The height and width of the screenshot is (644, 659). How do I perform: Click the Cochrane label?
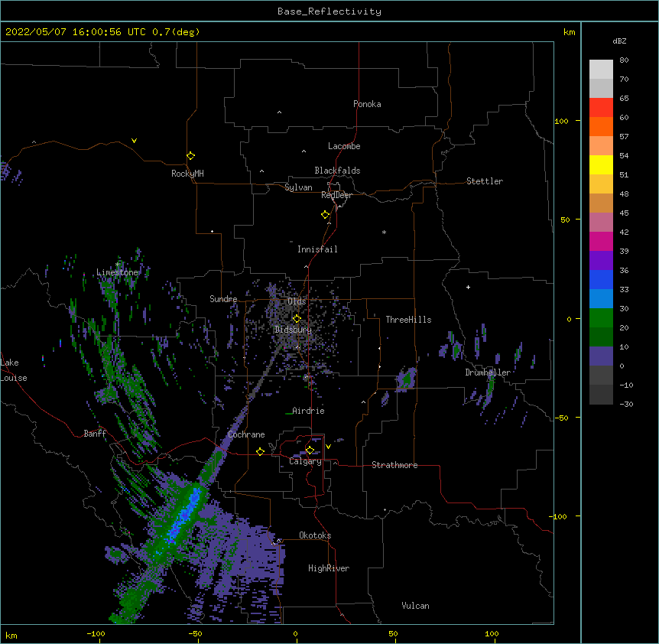[x=246, y=434]
